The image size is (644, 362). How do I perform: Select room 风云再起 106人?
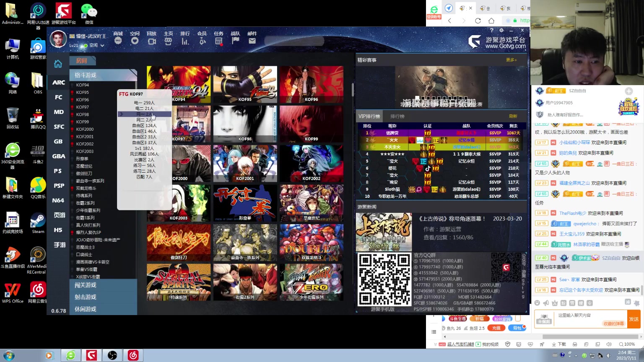[144, 154]
